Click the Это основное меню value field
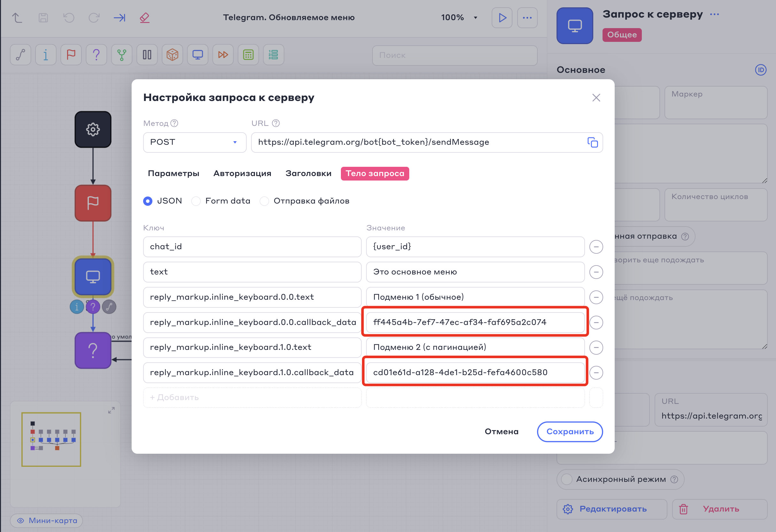Image resolution: width=776 pixels, height=532 pixels. pos(475,272)
